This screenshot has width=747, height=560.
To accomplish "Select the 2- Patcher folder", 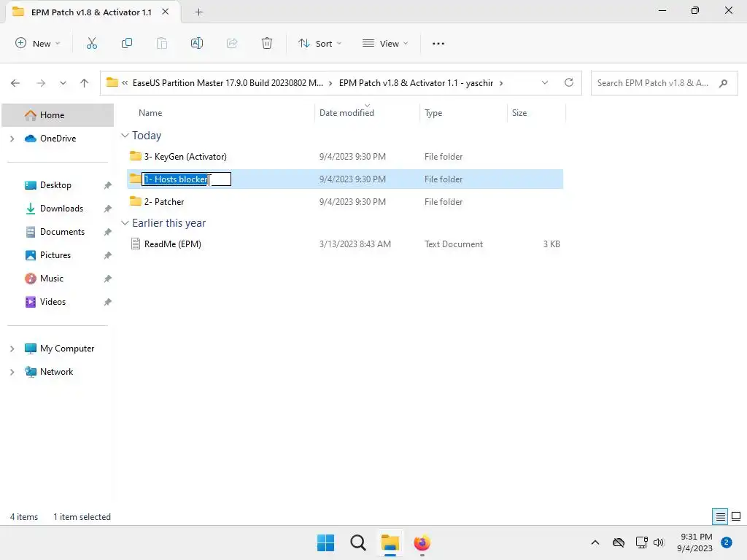I will click(345, 202).
